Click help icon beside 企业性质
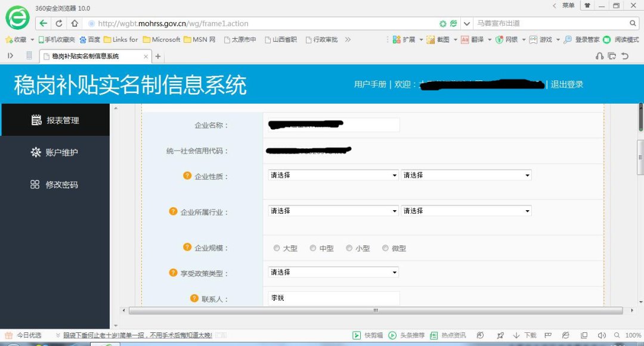 pyautogui.click(x=187, y=176)
